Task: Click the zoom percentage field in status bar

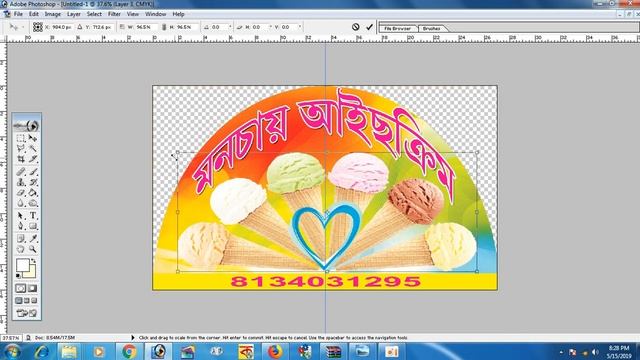Action: [11, 338]
